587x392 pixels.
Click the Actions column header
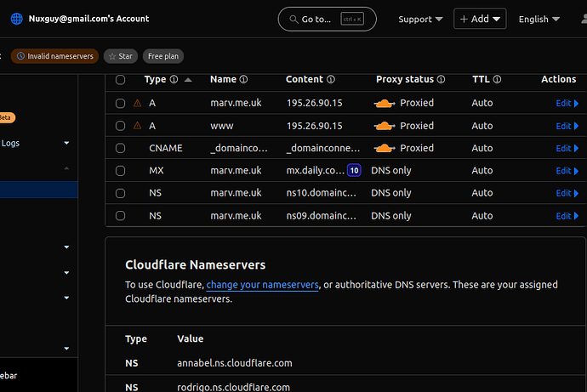click(x=559, y=79)
